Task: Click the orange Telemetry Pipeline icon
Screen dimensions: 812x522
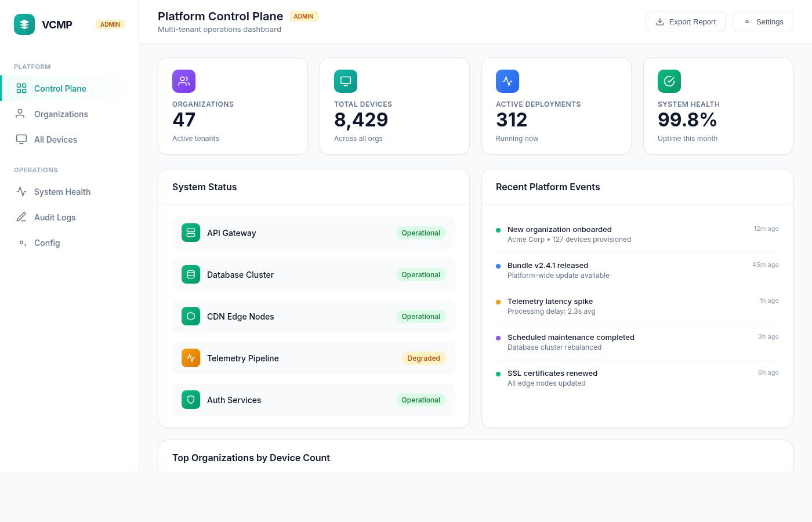Action: [191, 358]
